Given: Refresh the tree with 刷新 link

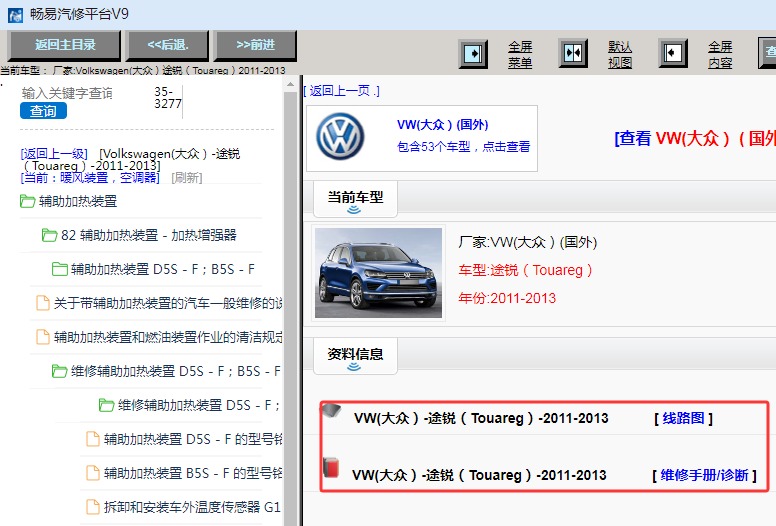Looking at the screenshot, I should [187, 177].
